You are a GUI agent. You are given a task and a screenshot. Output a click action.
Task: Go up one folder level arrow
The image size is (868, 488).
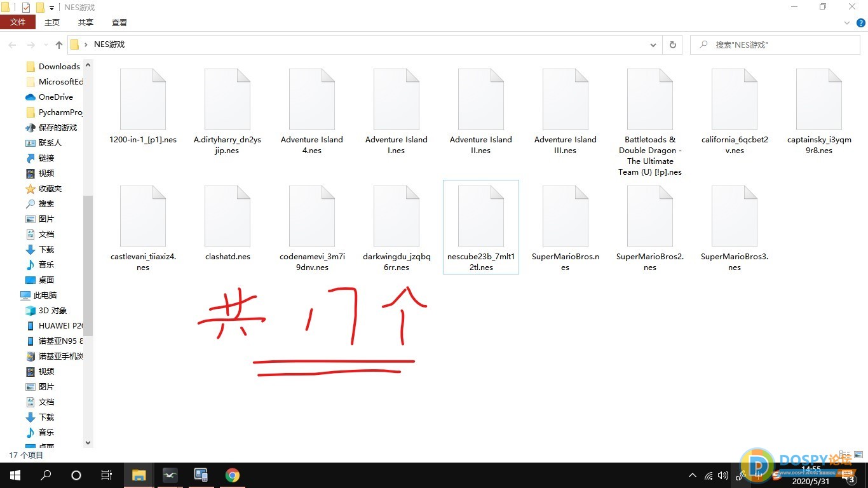point(59,45)
